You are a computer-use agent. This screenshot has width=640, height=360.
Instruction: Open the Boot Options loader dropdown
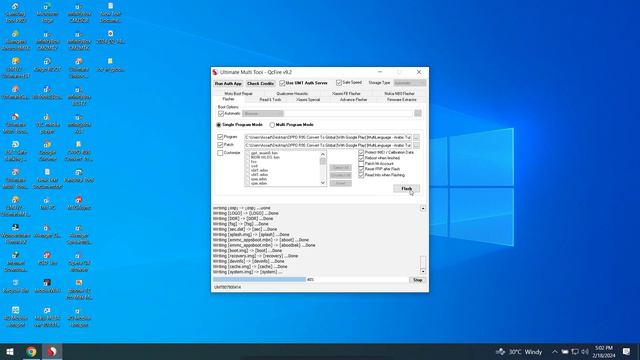click(263, 113)
